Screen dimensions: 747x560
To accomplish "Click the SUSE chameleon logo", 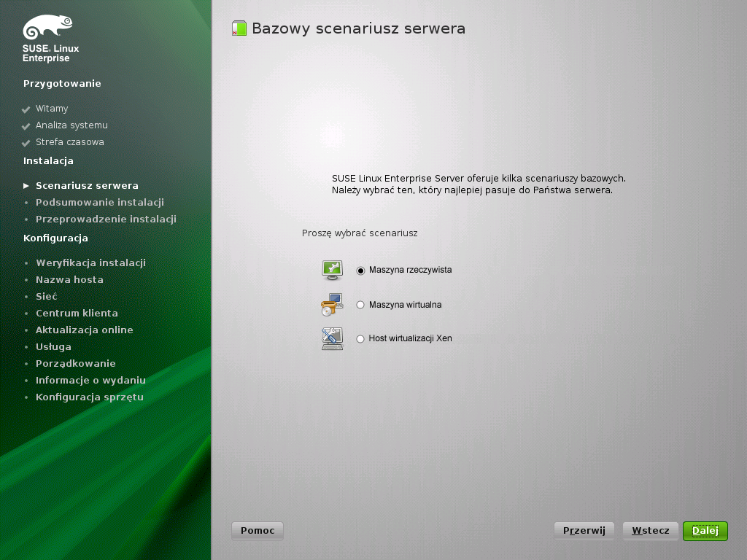I will tap(47, 27).
